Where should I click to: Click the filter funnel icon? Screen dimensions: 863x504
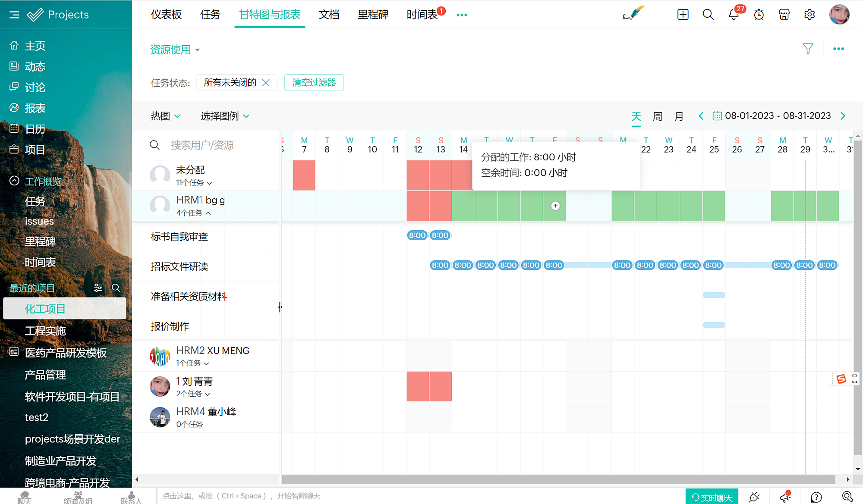point(808,49)
